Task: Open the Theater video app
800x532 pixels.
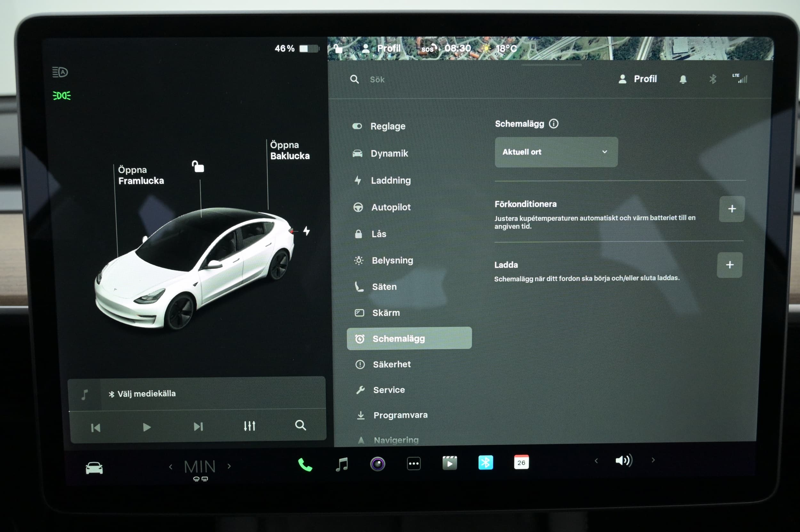Action: click(450, 463)
